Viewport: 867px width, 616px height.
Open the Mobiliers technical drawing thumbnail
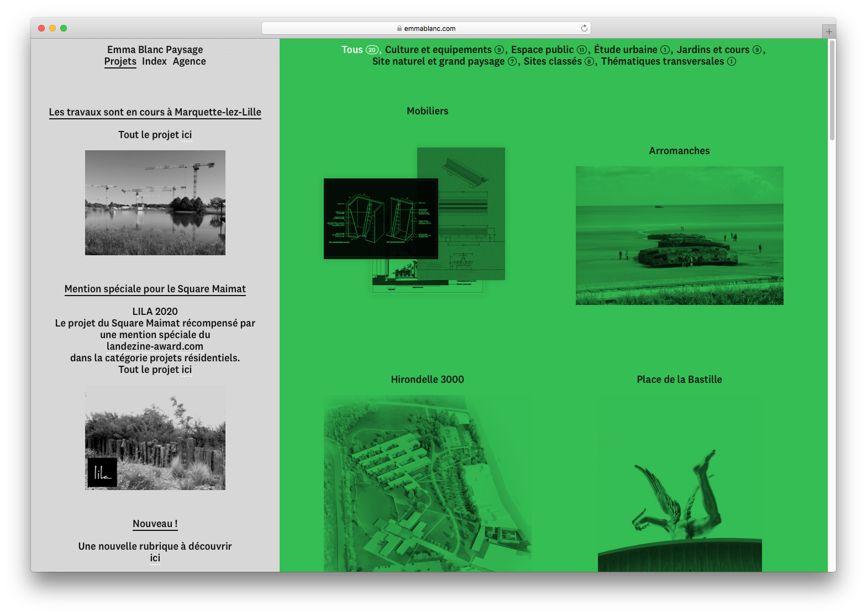[414, 220]
